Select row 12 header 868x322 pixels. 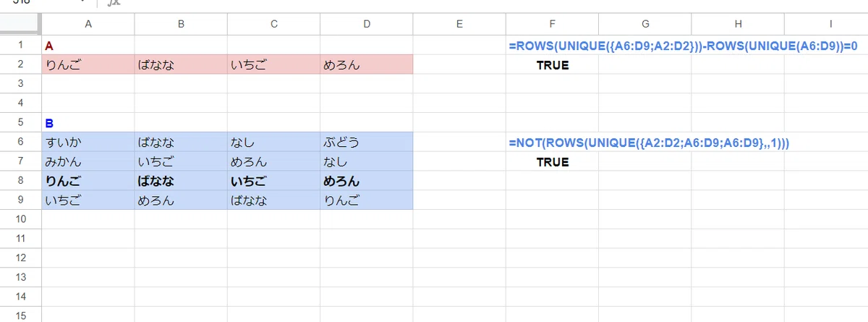coord(20,258)
